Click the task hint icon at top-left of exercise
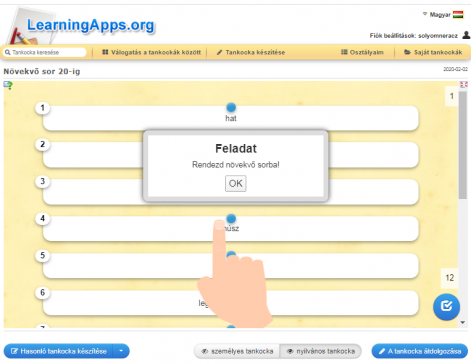471x364 pixels. [8, 85]
